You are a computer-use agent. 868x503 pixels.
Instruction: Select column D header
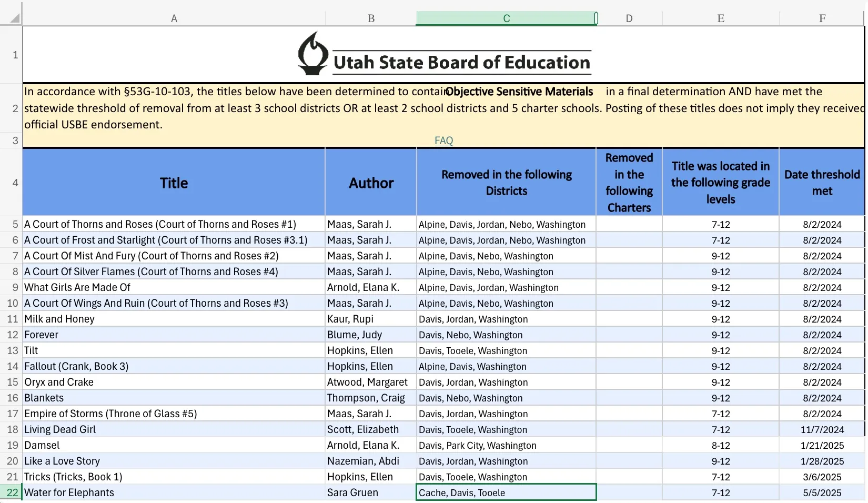click(629, 18)
